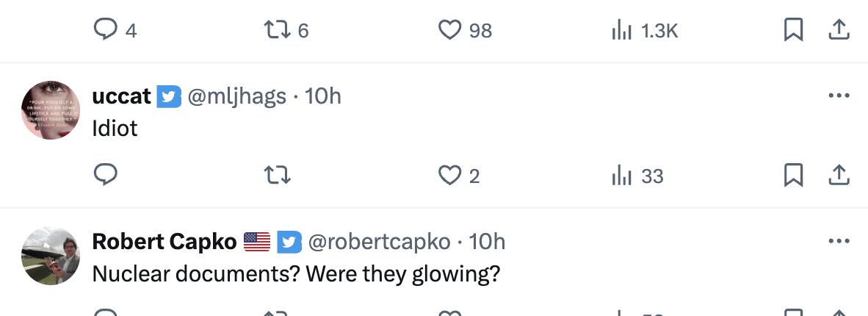Retweet the top tweet with 6 retweets
This screenshot has height=316, width=868.
click(277, 30)
